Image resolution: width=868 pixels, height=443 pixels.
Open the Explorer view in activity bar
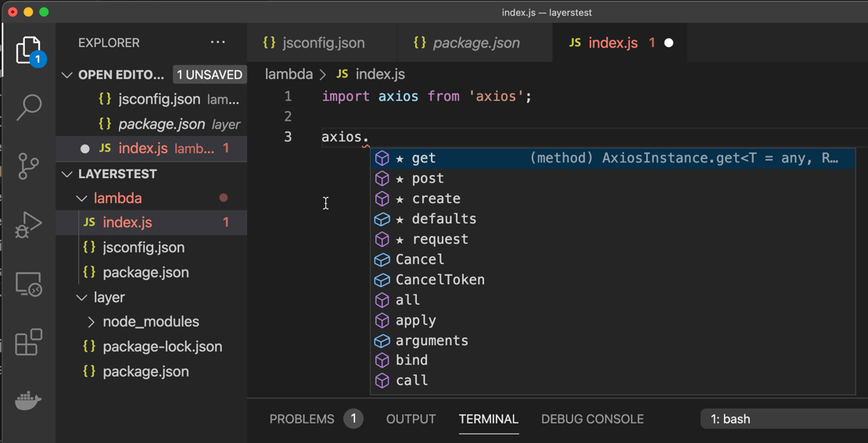(29, 50)
